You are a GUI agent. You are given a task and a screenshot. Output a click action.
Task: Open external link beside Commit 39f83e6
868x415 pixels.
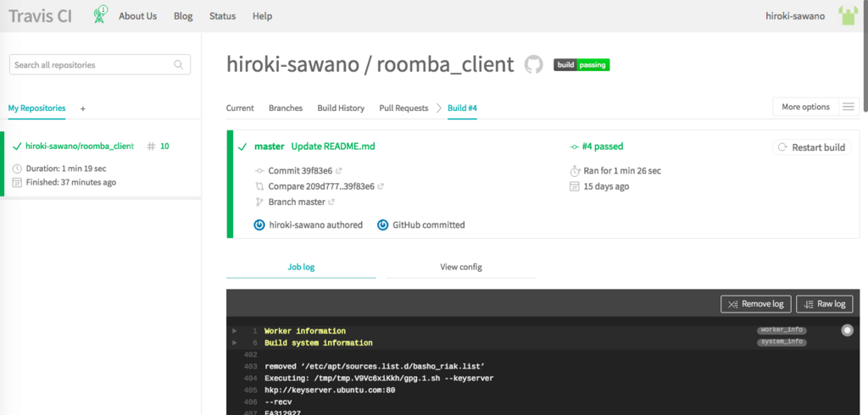[339, 171]
